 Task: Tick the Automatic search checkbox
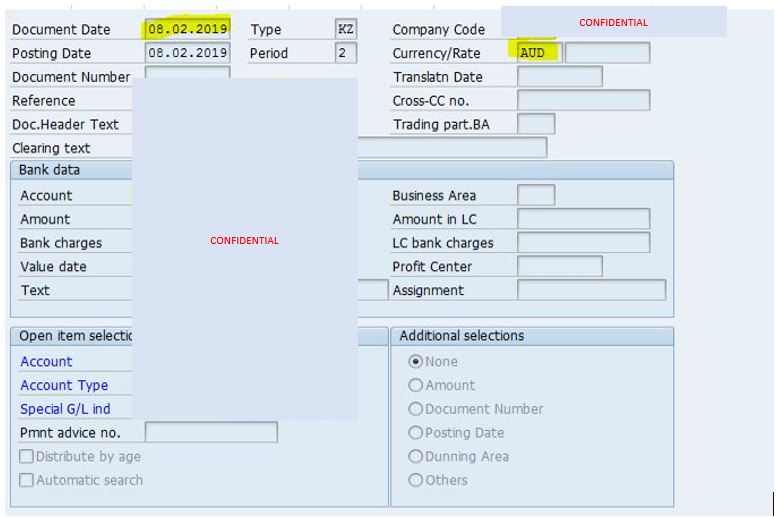(x=27, y=480)
